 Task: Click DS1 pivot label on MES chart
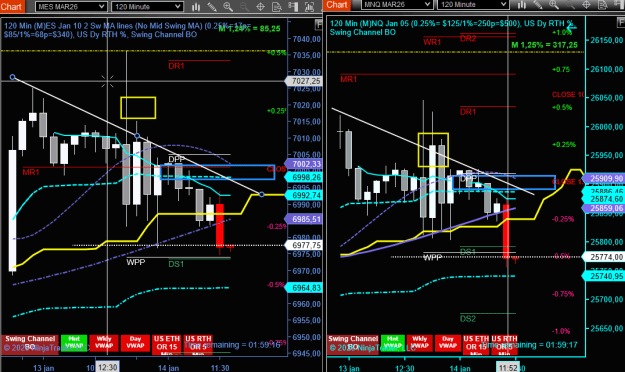point(176,264)
